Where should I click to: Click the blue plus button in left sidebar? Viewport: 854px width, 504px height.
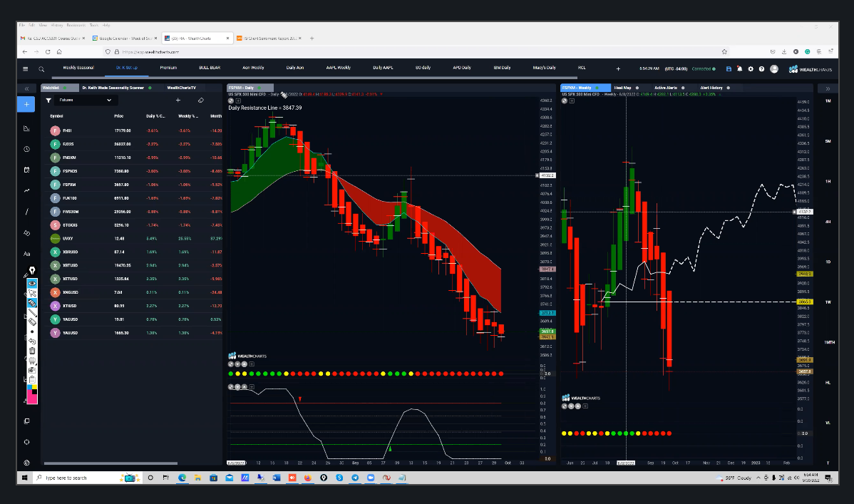click(x=26, y=104)
